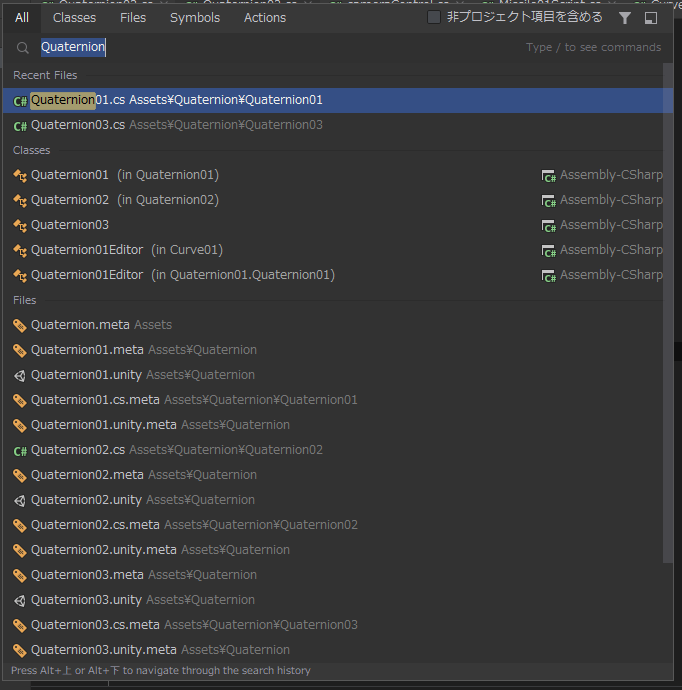The image size is (682, 690).
Task: Click Unity scene icon for Quaternion03.unity
Action: click(20, 600)
